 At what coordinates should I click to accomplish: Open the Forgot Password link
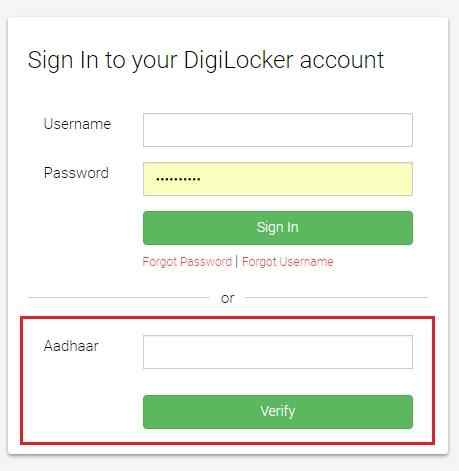pos(187,262)
